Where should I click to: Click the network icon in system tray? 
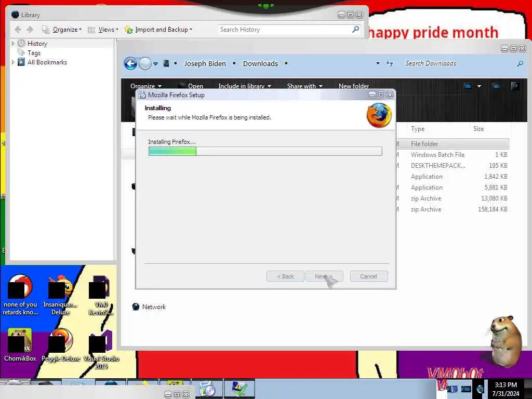(x=466, y=389)
